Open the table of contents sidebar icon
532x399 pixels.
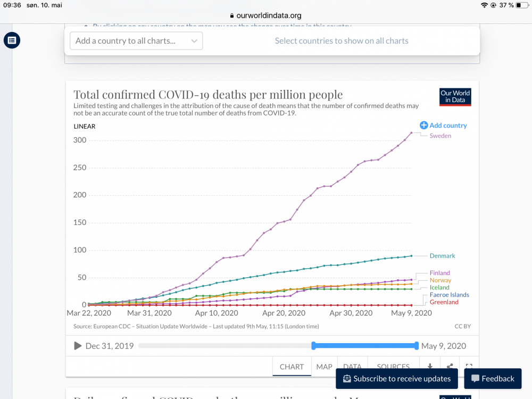(x=12, y=40)
